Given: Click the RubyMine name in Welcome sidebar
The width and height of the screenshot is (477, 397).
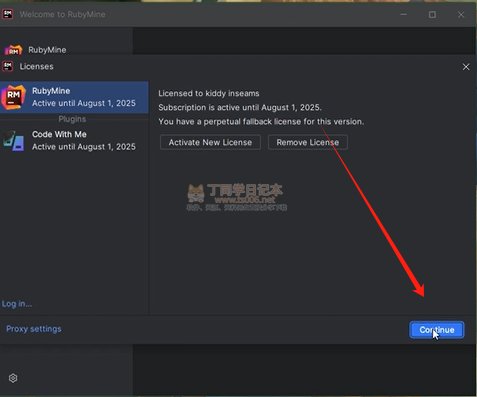Looking at the screenshot, I should [x=47, y=50].
